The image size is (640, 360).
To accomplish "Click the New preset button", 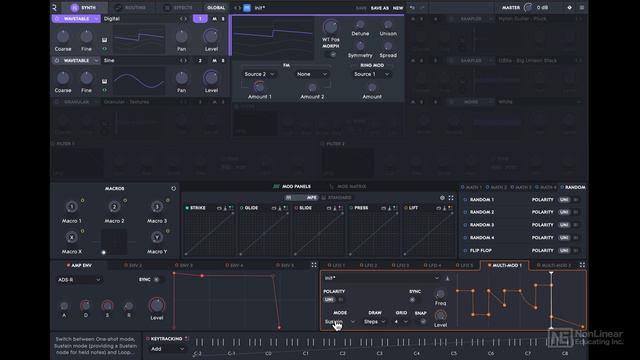I will coord(398,8).
